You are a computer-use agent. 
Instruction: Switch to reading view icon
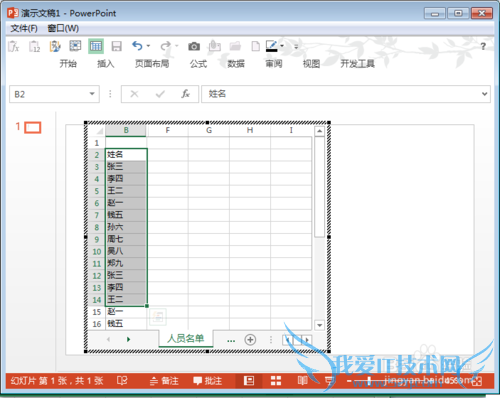[x=302, y=380]
